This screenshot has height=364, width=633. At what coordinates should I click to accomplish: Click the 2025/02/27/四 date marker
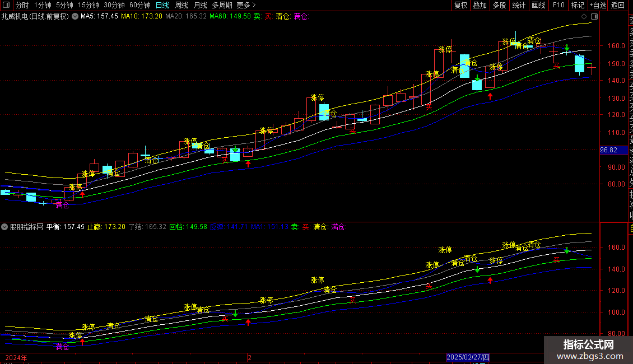tap(468, 357)
